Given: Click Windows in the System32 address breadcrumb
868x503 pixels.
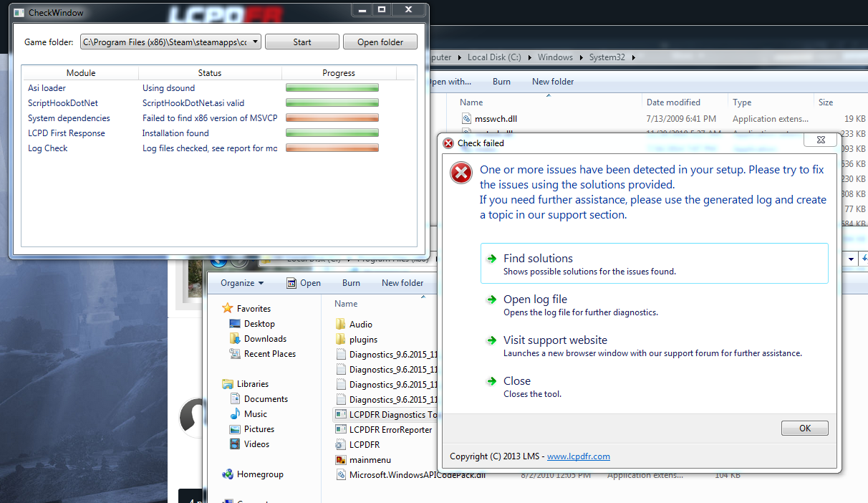Looking at the screenshot, I should point(555,57).
